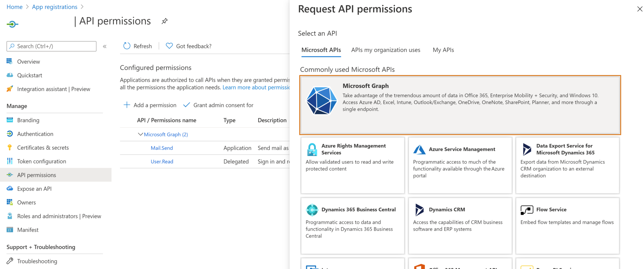Click the Troubleshooting wrench icon
The height and width of the screenshot is (269, 644).
pos(10,261)
